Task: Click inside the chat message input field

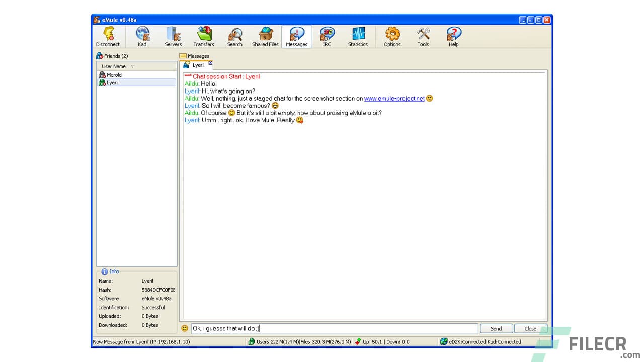Action: pos(332,328)
